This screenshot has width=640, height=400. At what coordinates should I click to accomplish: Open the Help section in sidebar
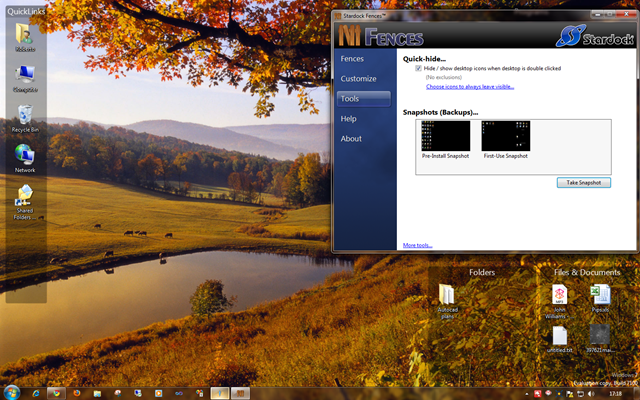click(348, 119)
